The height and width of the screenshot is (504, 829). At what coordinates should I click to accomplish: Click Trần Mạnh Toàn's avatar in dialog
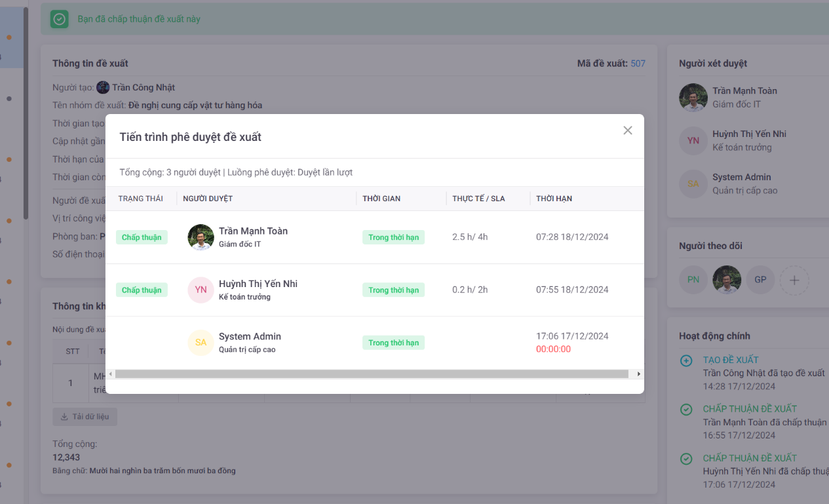201,237
